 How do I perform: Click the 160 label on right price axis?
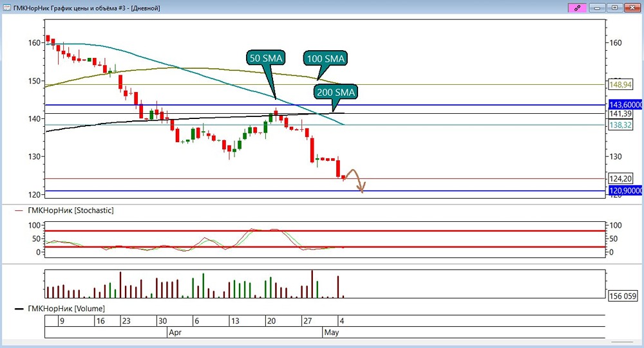point(615,42)
